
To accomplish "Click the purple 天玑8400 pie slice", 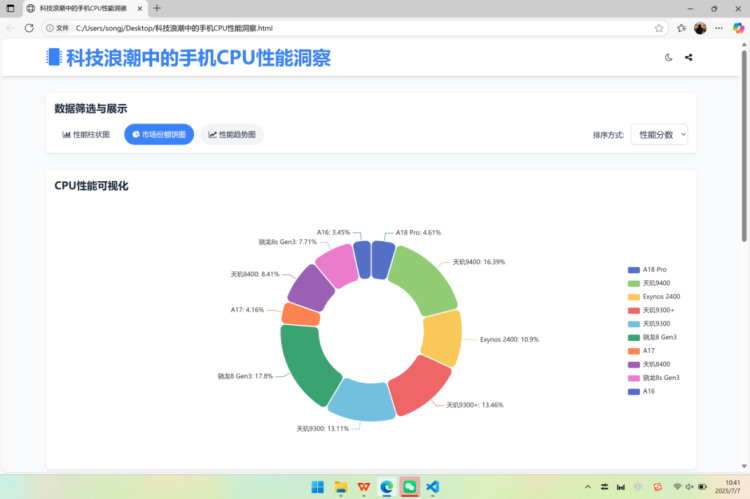I will coord(310,288).
